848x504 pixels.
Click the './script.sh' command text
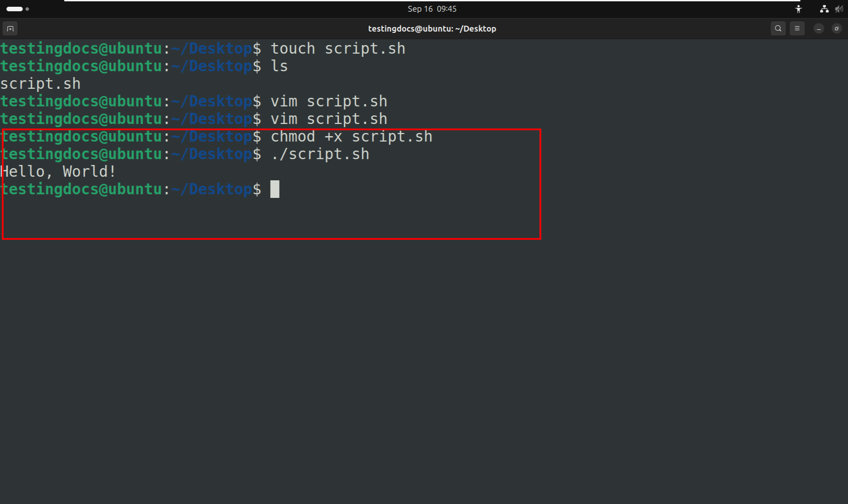[320, 154]
